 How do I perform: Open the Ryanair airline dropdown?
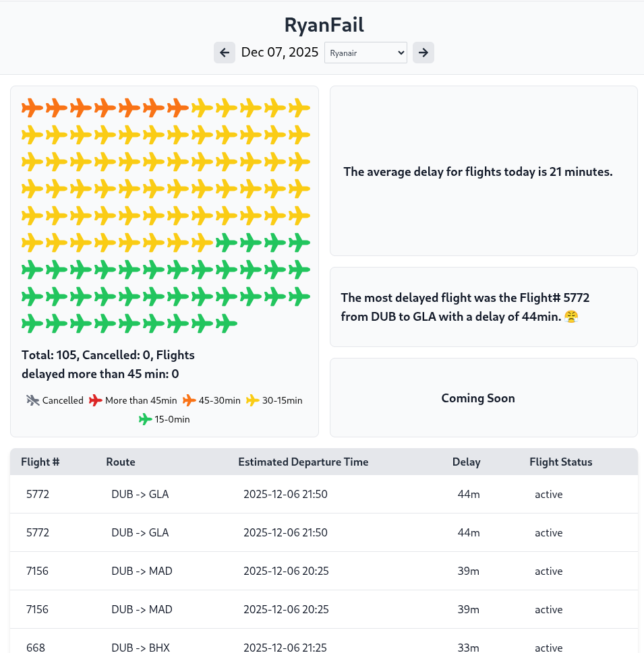tap(365, 53)
